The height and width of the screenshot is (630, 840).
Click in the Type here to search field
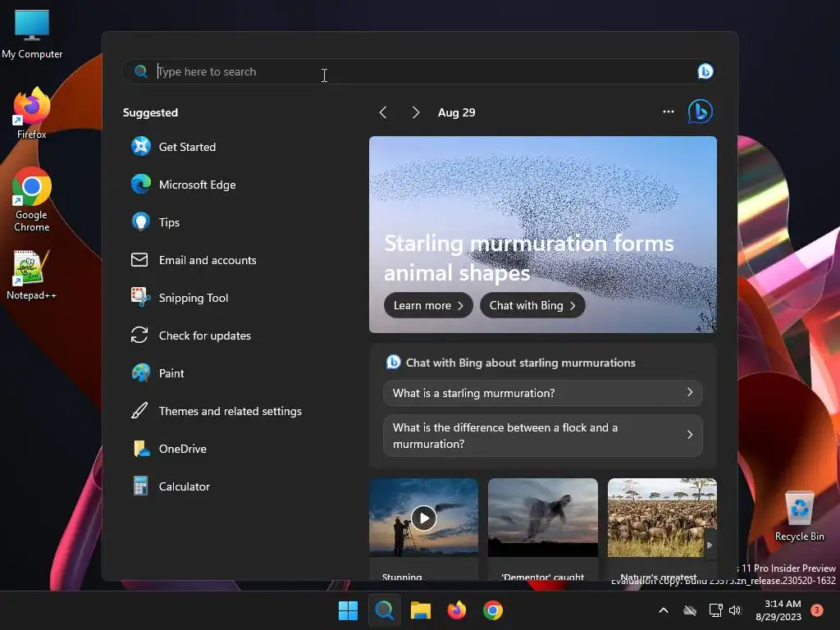(418, 71)
